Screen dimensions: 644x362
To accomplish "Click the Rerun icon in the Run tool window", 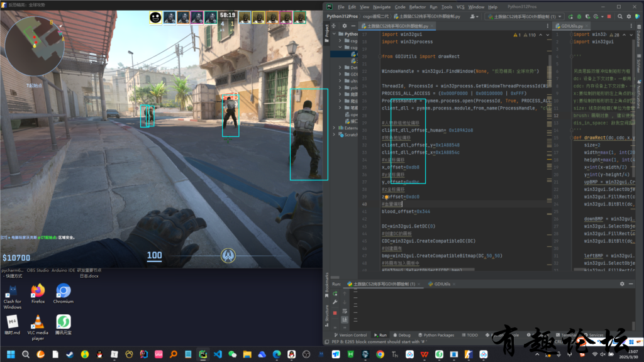I will [335, 293].
